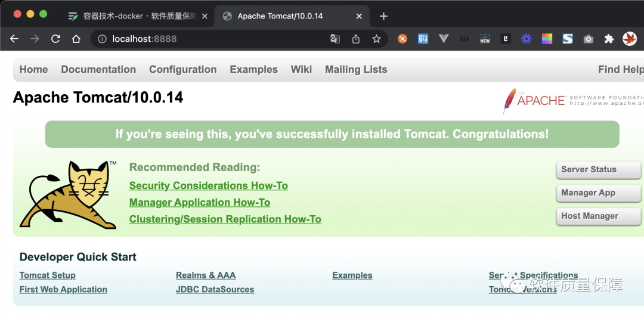Open Wiki in Tomcat navigation

click(302, 69)
